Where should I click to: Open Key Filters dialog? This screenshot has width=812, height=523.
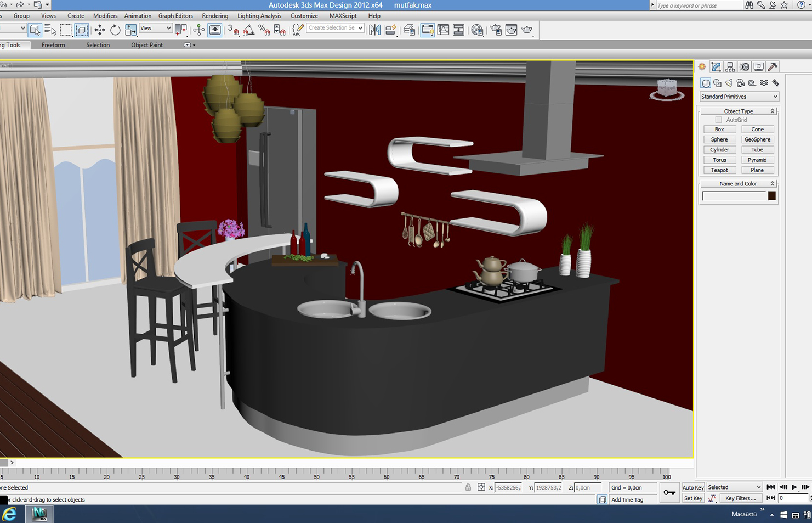(x=740, y=498)
